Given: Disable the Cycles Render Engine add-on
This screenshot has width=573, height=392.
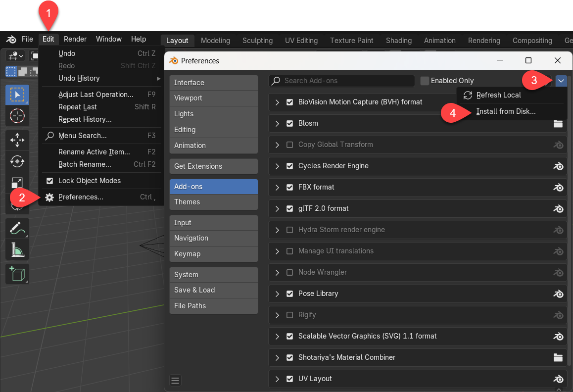Looking at the screenshot, I should click(x=290, y=166).
